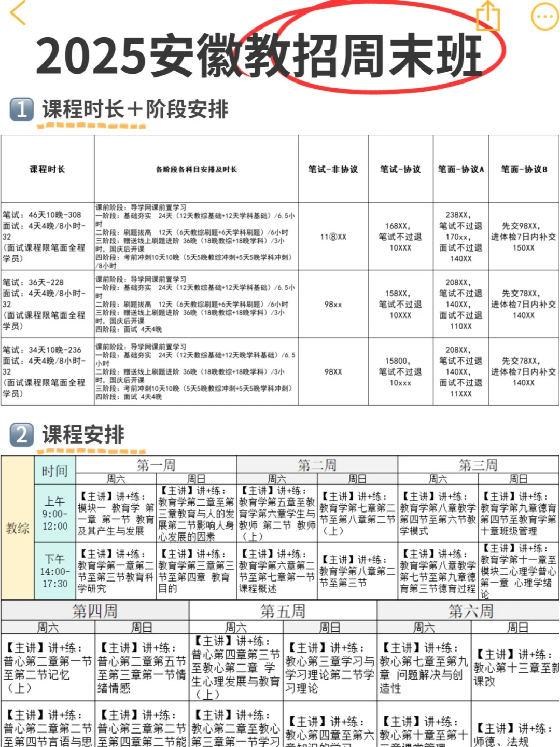
Task: Select column header 课程时长
Action: pyautogui.click(x=47, y=169)
